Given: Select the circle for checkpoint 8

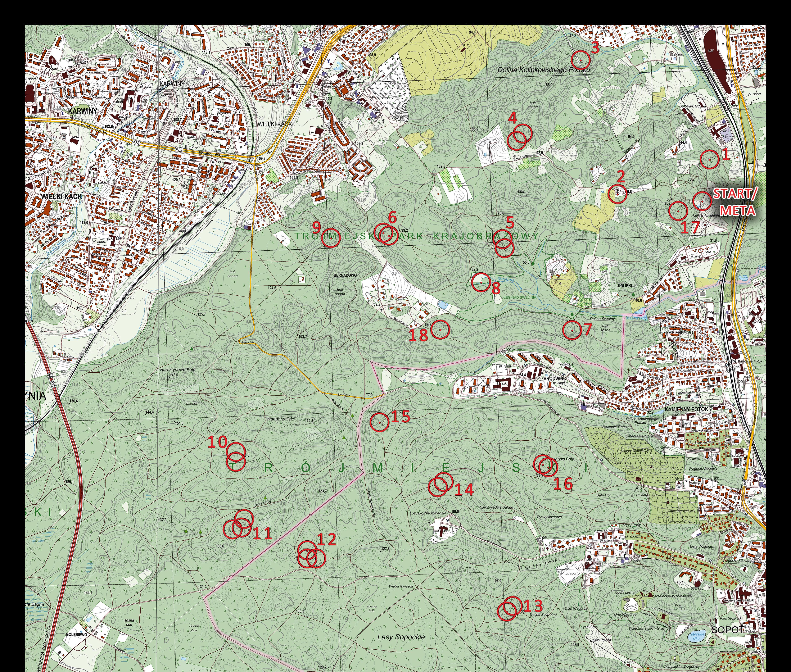Looking at the screenshot, I should [481, 282].
